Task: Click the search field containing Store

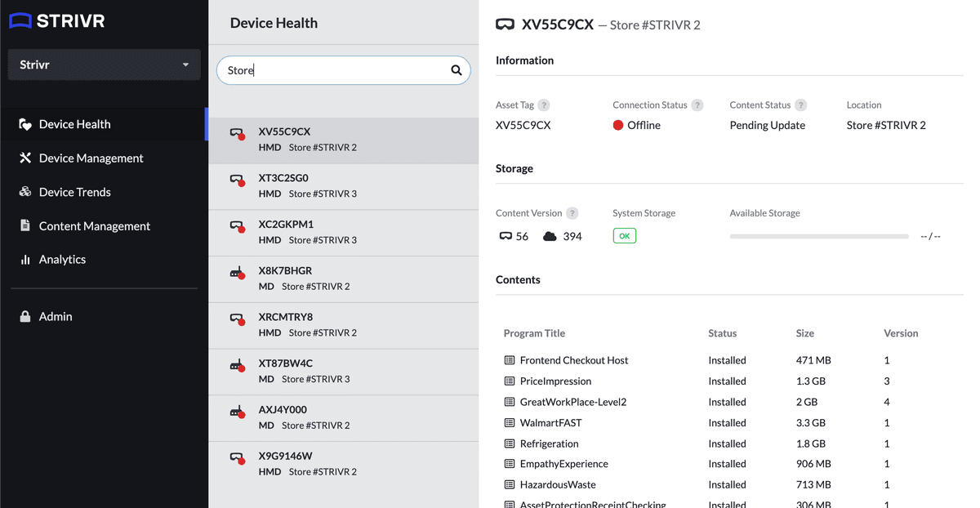Action: [344, 70]
